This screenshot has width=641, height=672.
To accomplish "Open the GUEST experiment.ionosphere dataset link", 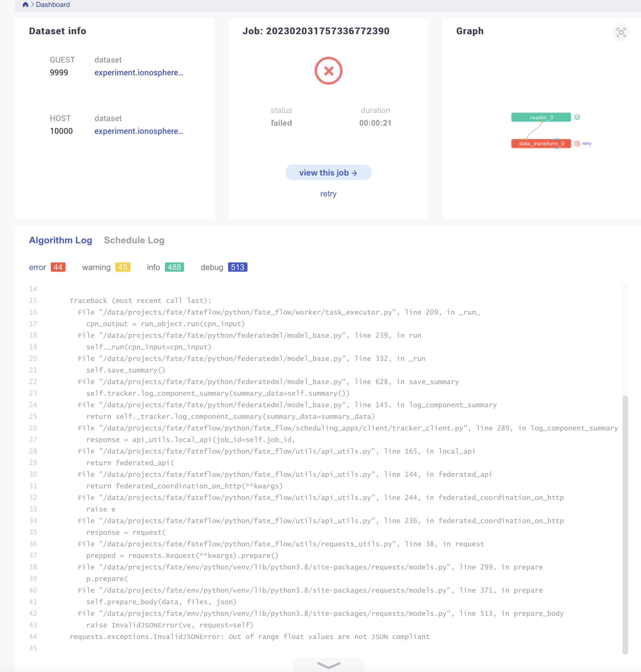I will pos(139,72).
